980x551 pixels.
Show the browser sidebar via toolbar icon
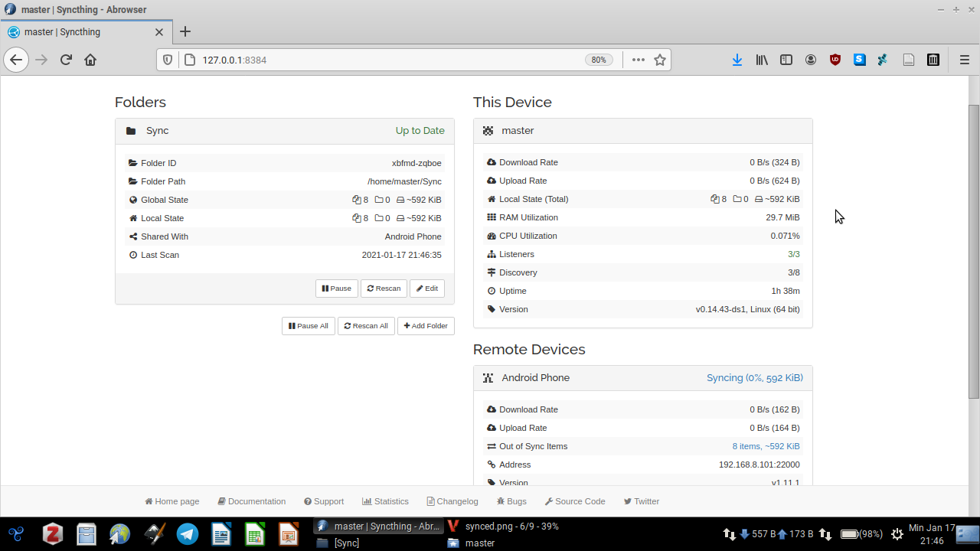(x=786, y=60)
